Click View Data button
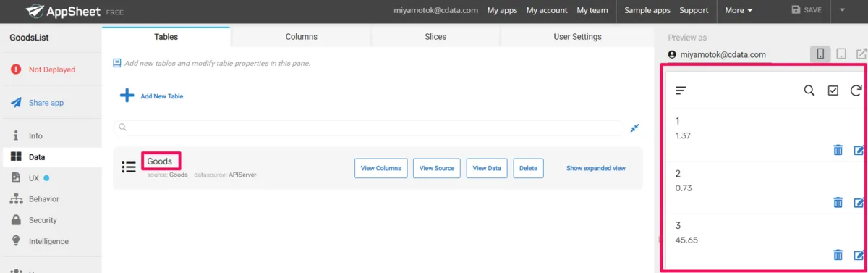 (487, 168)
